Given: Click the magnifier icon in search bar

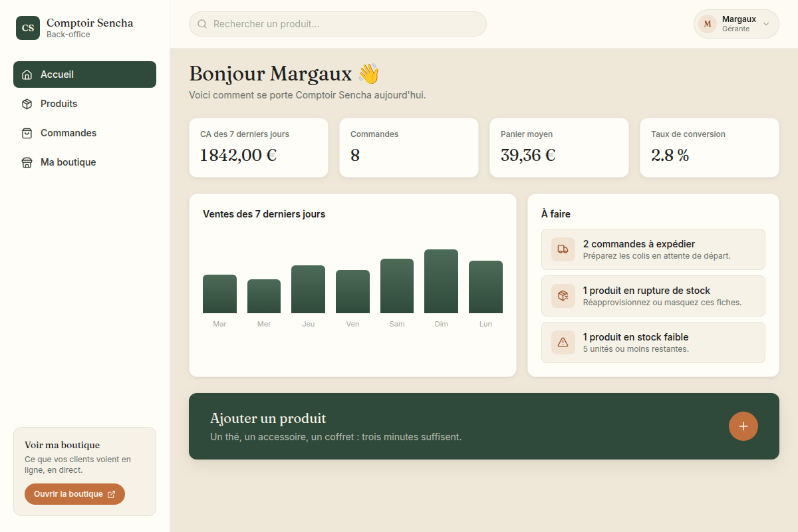Looking at the screenshot, I should (x=202, y=24).
